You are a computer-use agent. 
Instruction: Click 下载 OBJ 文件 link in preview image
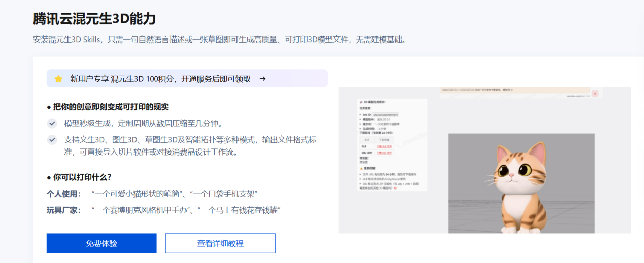(384, 152)
